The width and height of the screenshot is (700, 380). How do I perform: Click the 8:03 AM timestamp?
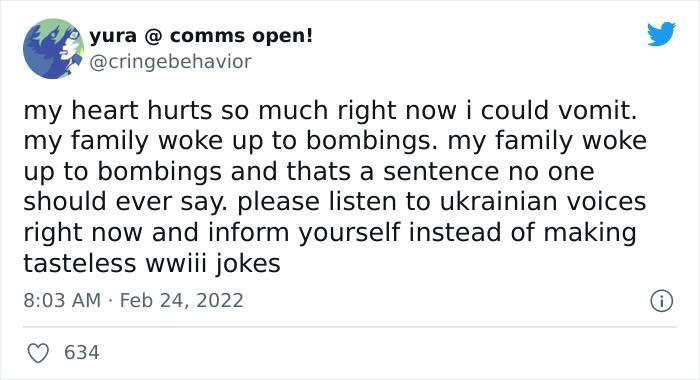click(62, 300)
